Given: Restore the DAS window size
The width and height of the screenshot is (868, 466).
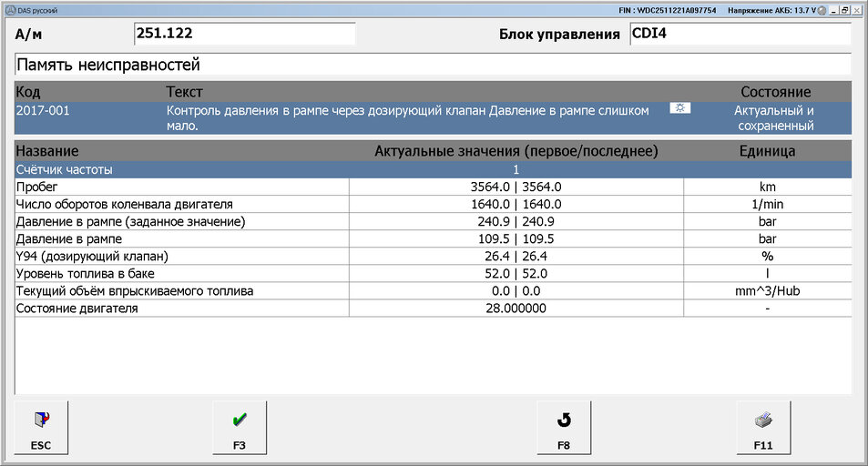Looking at the screenshot, I should coord(844,11).
